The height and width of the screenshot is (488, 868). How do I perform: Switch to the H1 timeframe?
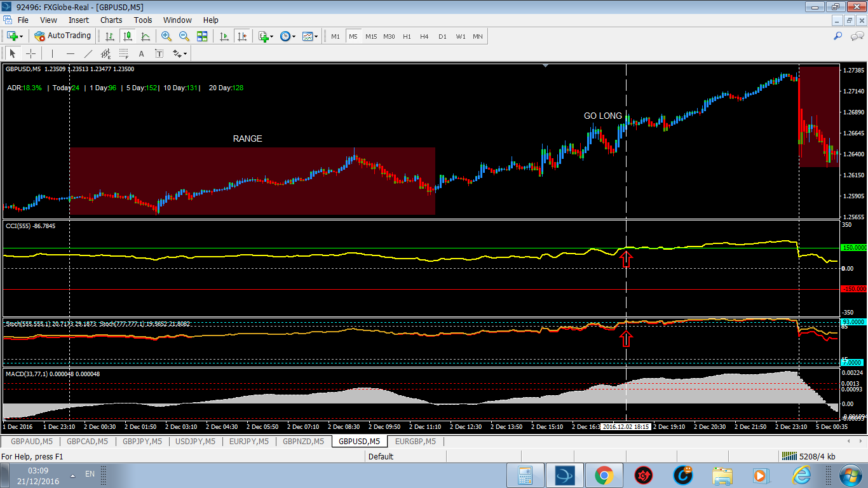[407, 36]
